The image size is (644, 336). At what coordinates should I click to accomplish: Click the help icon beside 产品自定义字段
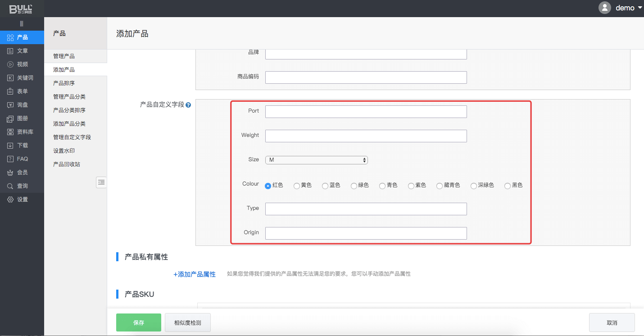(188, 105)
